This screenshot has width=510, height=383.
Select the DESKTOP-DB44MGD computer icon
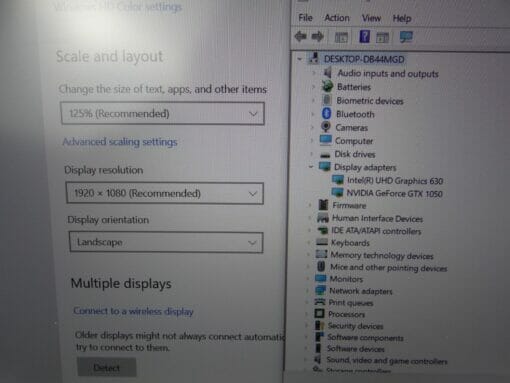coord(314,58)
